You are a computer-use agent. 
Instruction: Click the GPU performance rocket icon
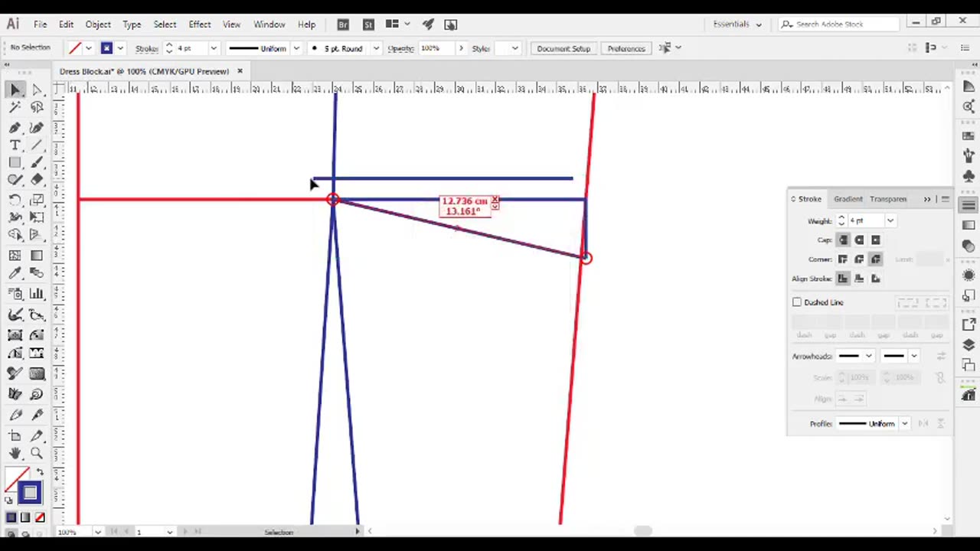[x=428, y=24]
